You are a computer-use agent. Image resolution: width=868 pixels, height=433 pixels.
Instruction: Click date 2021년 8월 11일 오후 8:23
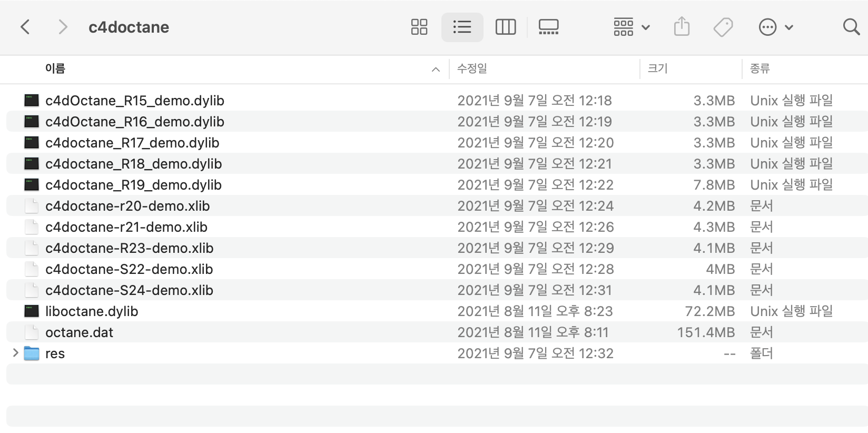[535, 311]
